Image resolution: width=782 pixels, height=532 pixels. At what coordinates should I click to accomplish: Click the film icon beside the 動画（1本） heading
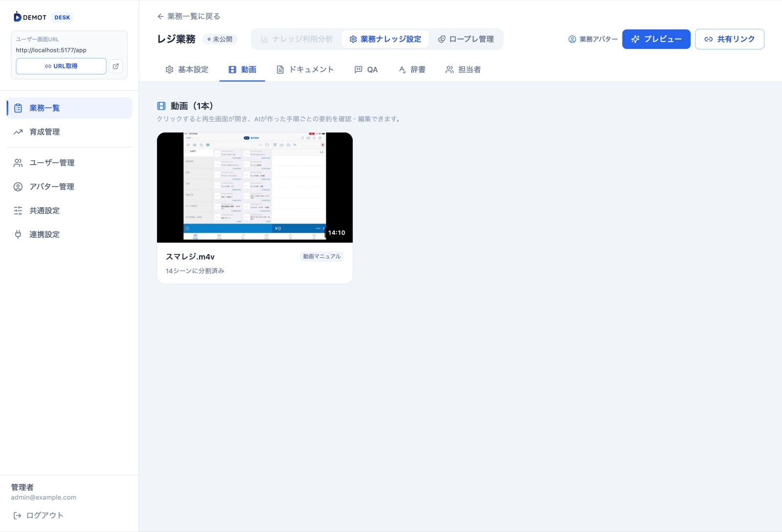coord(161,106)
